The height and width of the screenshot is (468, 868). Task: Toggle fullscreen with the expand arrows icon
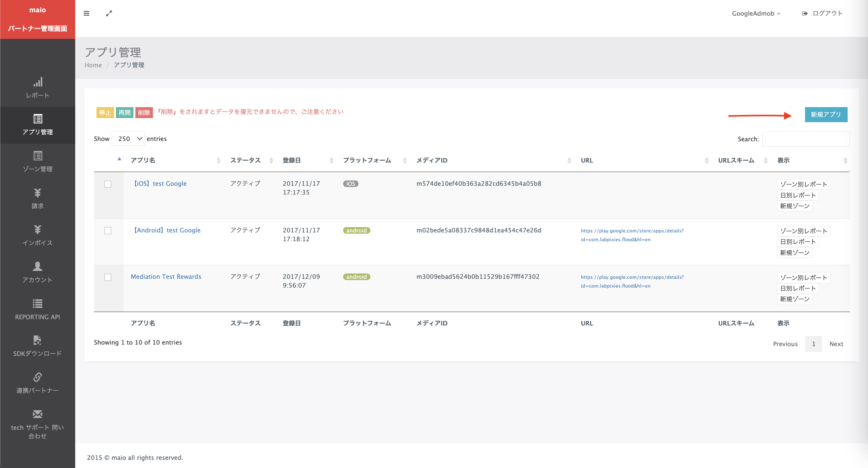click(109, 13)
